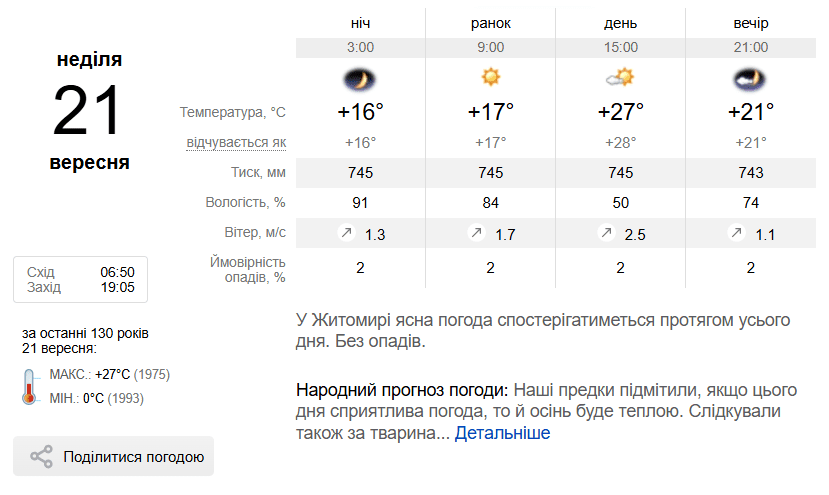Select the день column header
The width and height of the screenshot is (829, 495).
[620, 22]
